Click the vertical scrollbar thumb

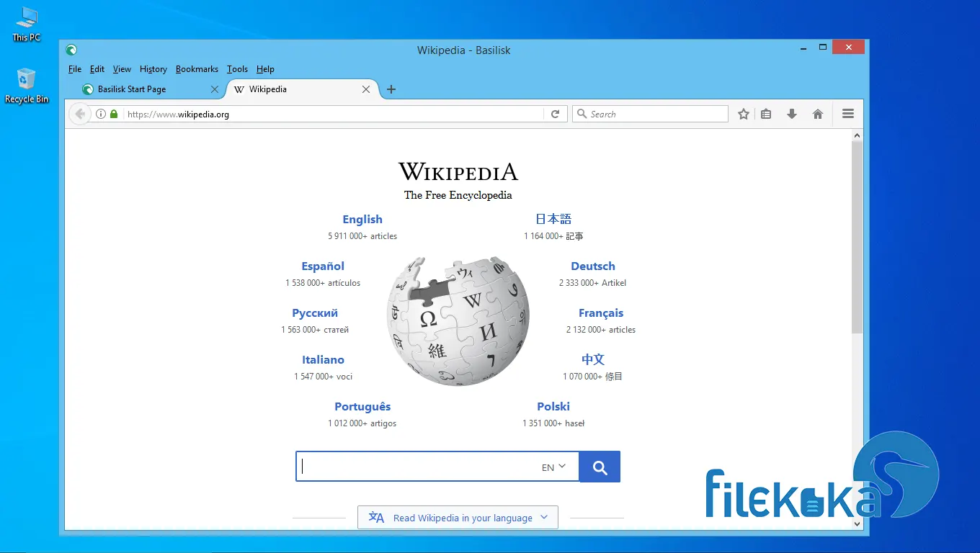click(x=857, y=237)
